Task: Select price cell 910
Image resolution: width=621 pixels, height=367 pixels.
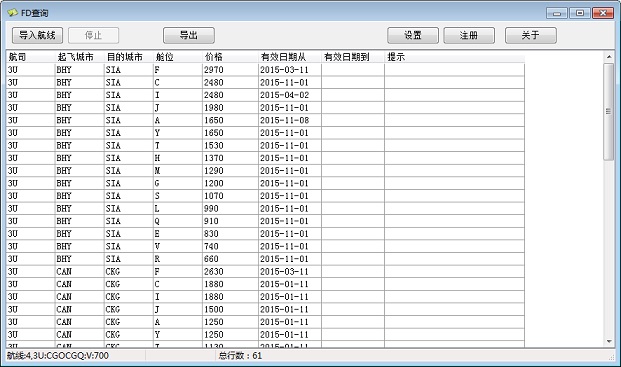Action: [x=230, y=221]
